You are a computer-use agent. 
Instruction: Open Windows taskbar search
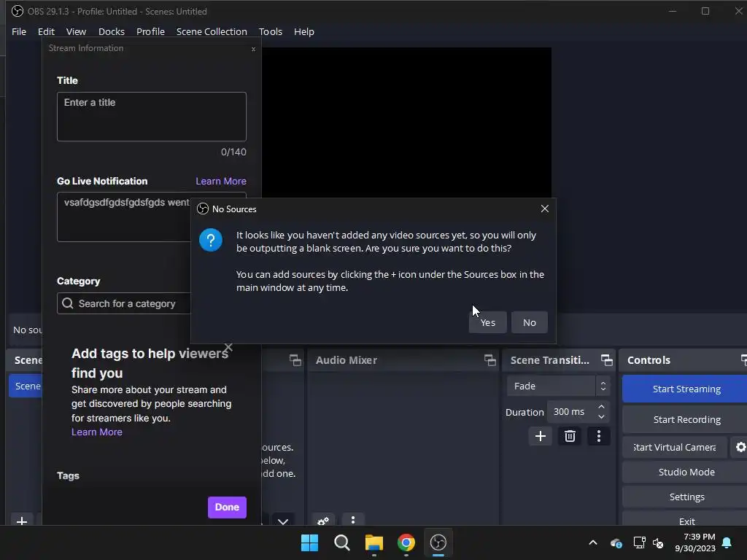[x=342, y=542]
